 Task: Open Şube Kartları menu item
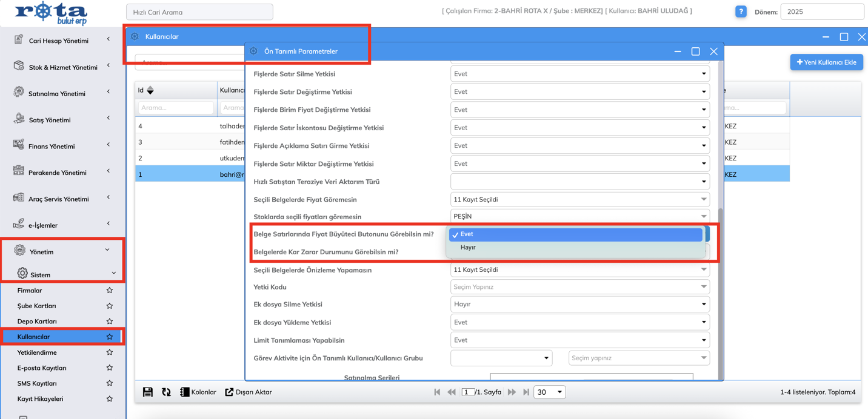click(x=36, y=306)
